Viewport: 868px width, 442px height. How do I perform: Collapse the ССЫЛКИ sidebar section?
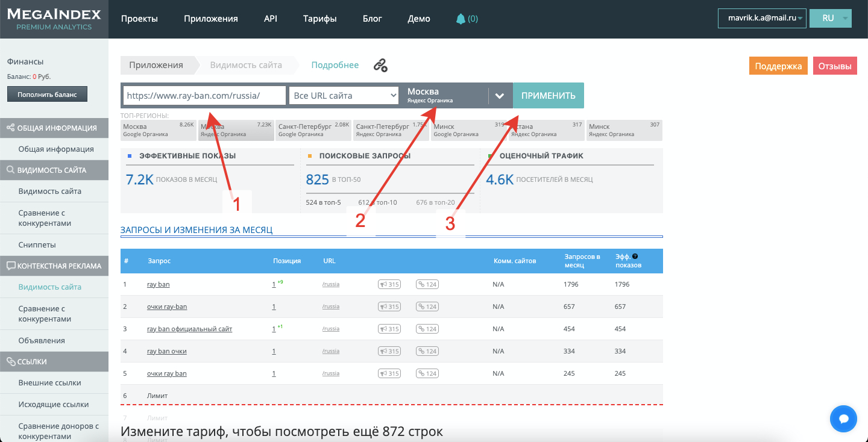coord(54,361)
